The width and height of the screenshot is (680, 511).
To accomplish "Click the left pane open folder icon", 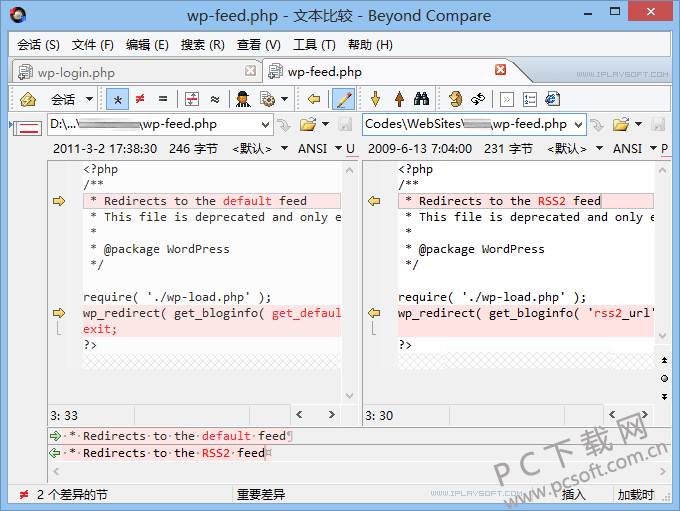I will (x=308, y=125).
